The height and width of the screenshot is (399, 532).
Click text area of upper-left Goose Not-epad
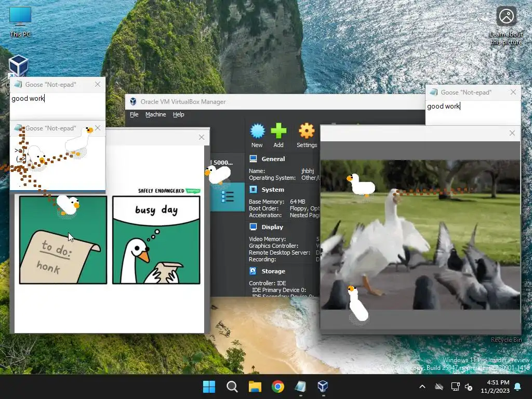tap(58, 105)
